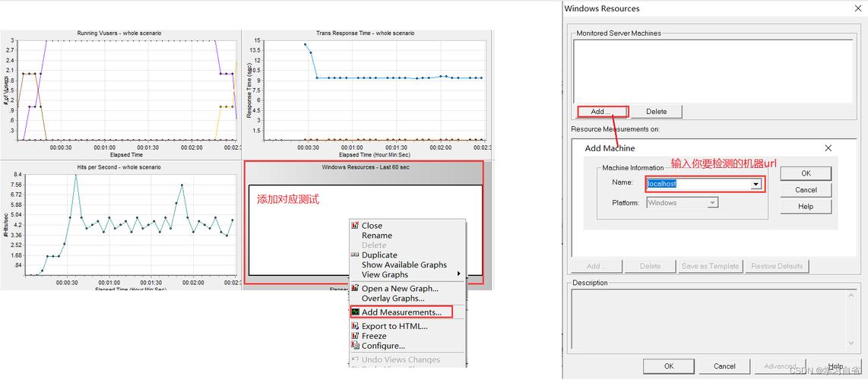
Task: Click the Close graph icon in context menu
Action: pos(355,226)
